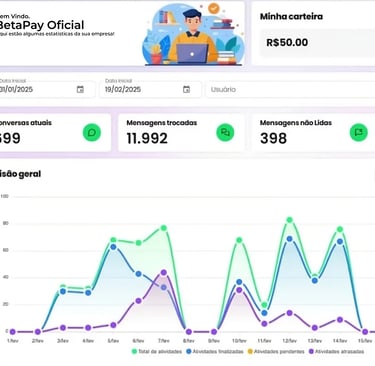Select the blue finalizadas point at 5/fev
The image size is (375, 366).
(x=113, y=247)
